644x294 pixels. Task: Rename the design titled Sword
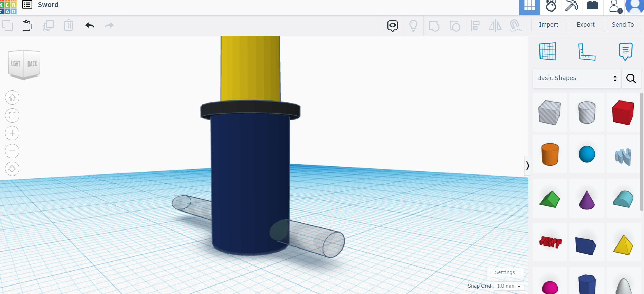click(48, 5)
